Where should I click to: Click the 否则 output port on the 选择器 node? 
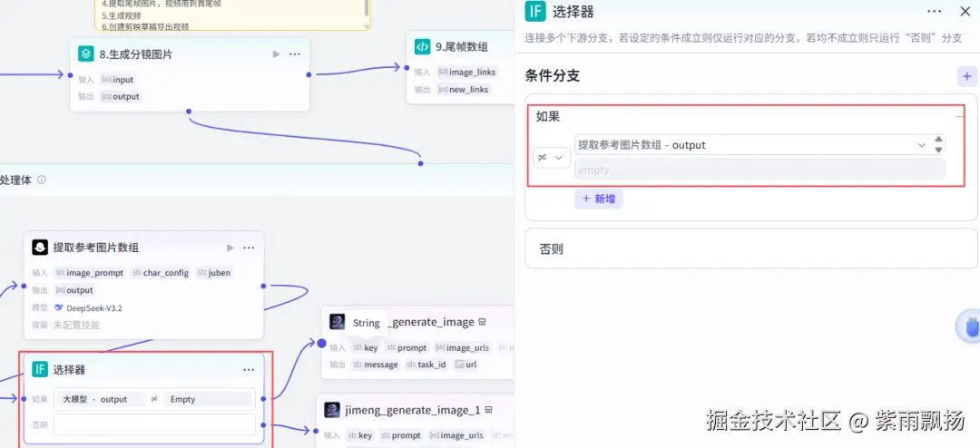[x=265, y=424]
